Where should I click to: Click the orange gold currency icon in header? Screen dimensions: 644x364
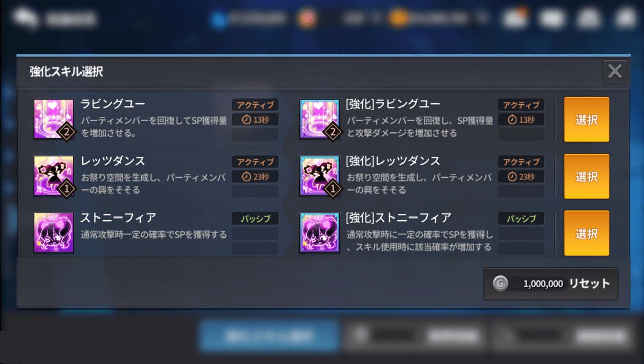coord(397,19)
